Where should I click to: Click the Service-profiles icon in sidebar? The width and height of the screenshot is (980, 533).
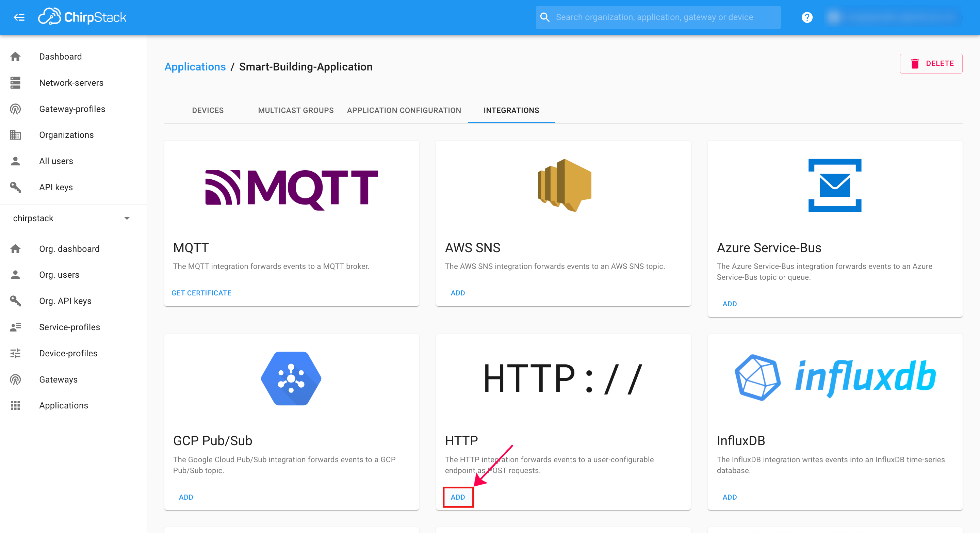coord(15,327)
